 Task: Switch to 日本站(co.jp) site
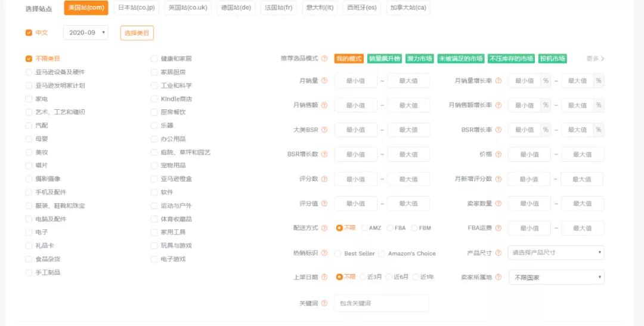(137, 8)
